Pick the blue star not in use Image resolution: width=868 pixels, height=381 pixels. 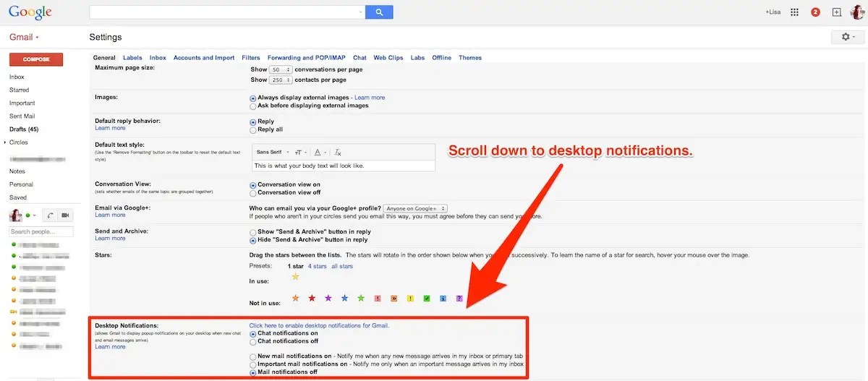click(345, 298)
